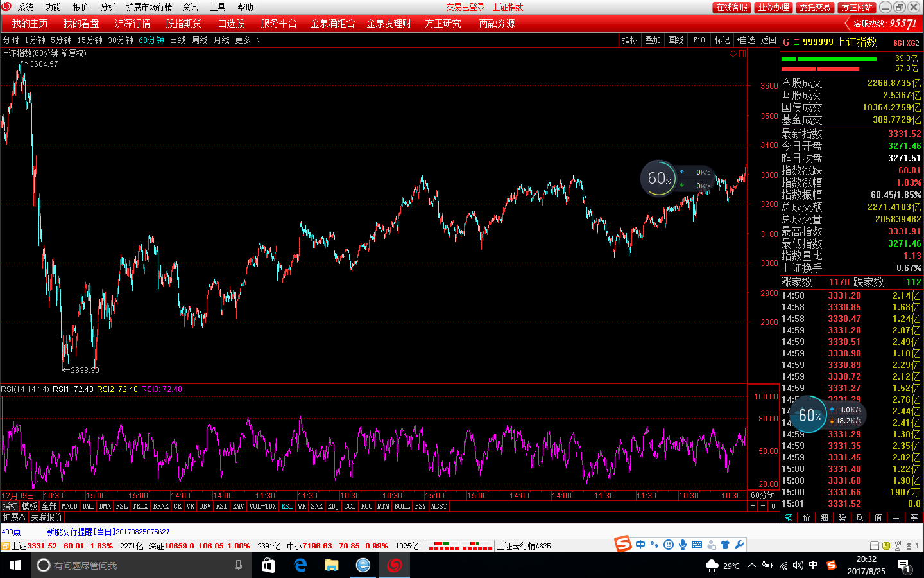Image resolution: width=924 pixels, height=578 pixels.
Task: Click the +自选 add to watchlist button
Action: 746,40
